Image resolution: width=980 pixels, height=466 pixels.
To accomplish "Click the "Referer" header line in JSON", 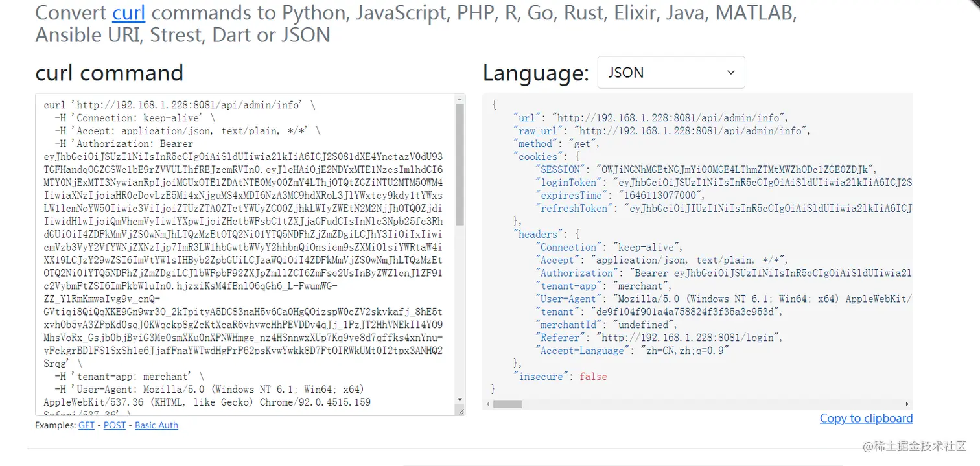I will [x=659, y=338].
